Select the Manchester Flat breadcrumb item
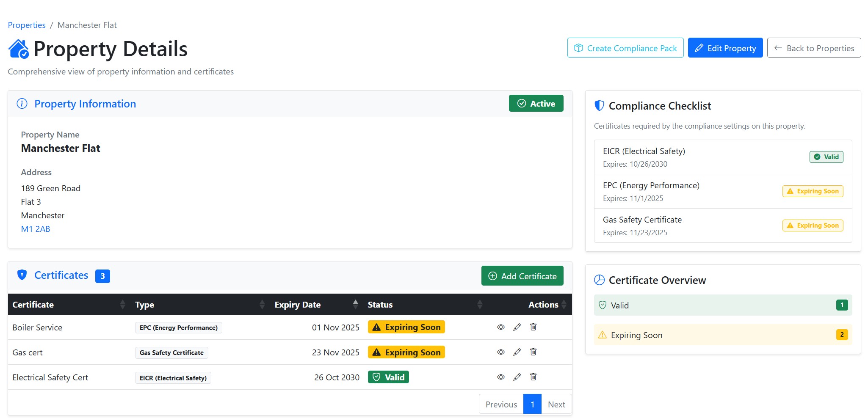The image size is (868, 418). pyautogui.click(x=87, y=25)
